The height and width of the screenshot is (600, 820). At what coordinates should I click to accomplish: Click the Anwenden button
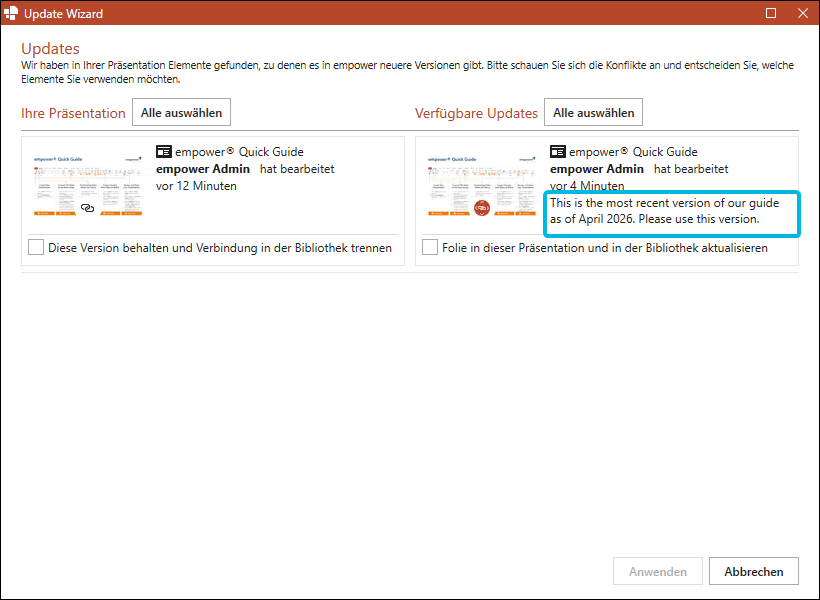[658, 571]
